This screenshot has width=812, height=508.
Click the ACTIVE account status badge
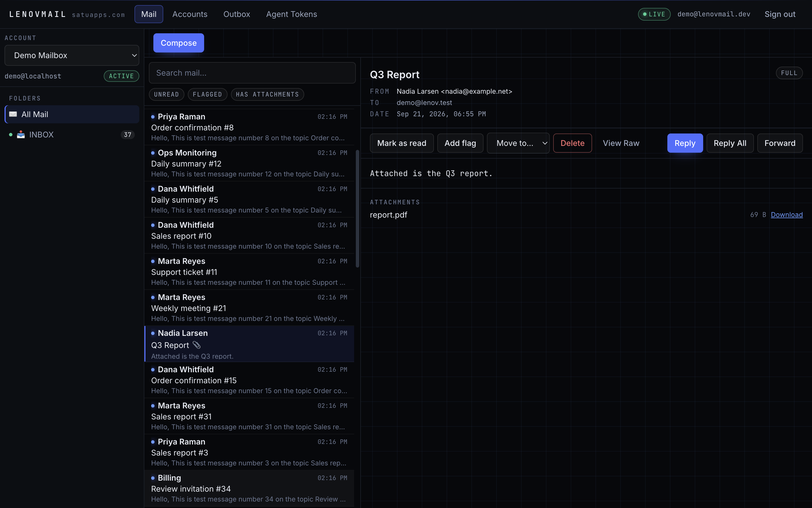coord(122,76)
